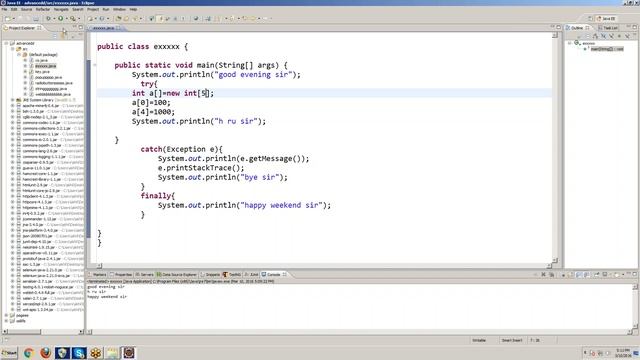The width and height of the screenshot is (640, 360).
Task: Switch to the Data Source Explorer tab
Action: tap(177, 274)
